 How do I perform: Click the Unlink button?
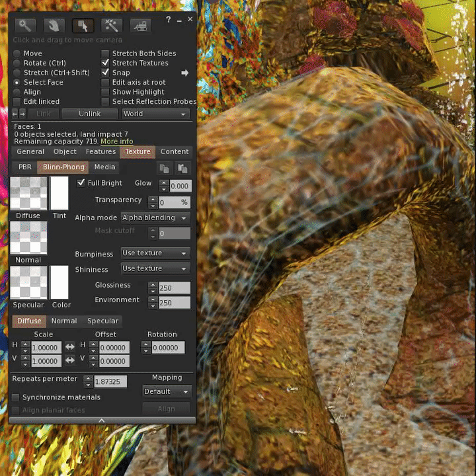point(89,114)
